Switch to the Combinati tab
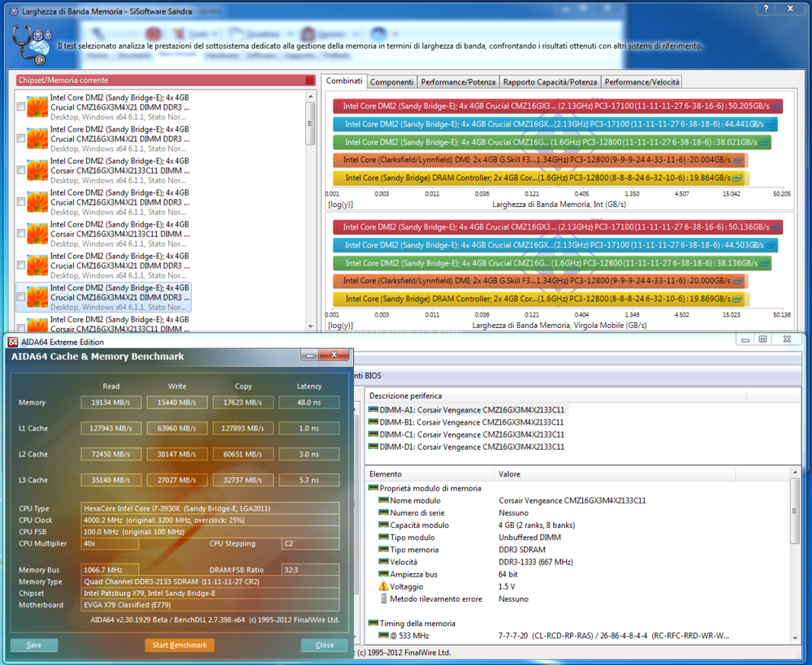The image size is (812, 665). pos(343,81)
